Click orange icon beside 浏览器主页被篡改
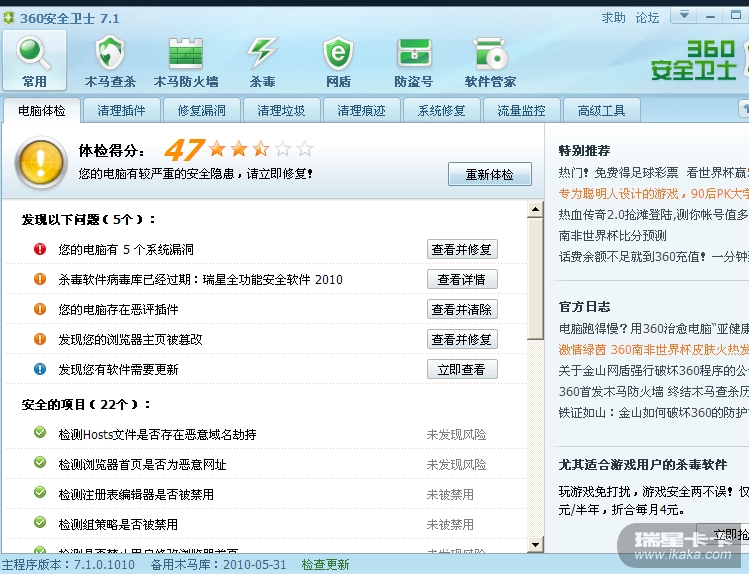The height and width of the screenshot is (574, 749). click(40, 339)
